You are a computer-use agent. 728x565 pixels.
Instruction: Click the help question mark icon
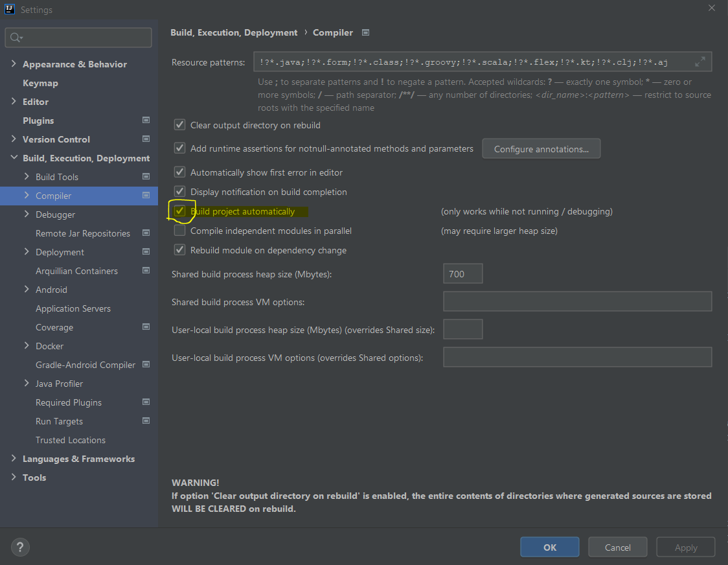pos(20,547)
